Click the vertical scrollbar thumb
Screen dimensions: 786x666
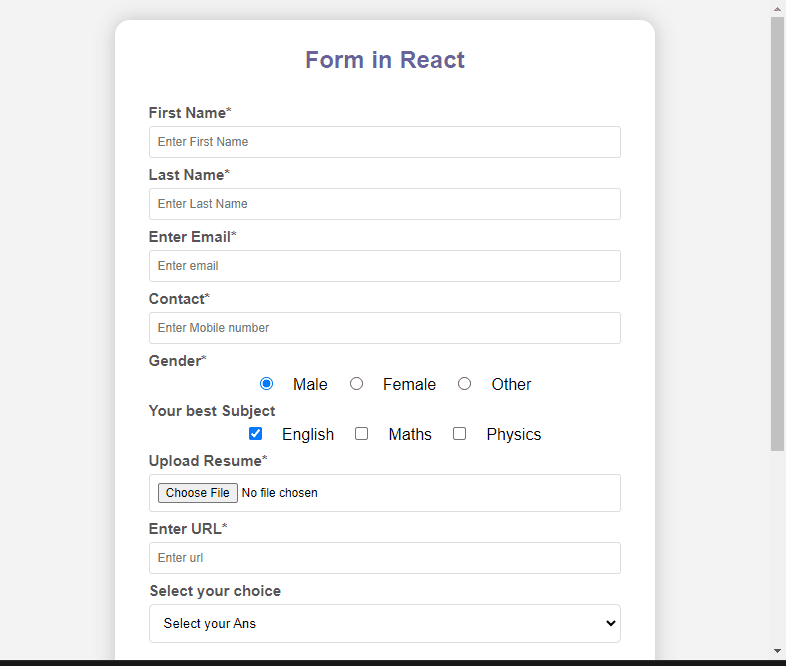pyautogui.click(x=778, y=230)
